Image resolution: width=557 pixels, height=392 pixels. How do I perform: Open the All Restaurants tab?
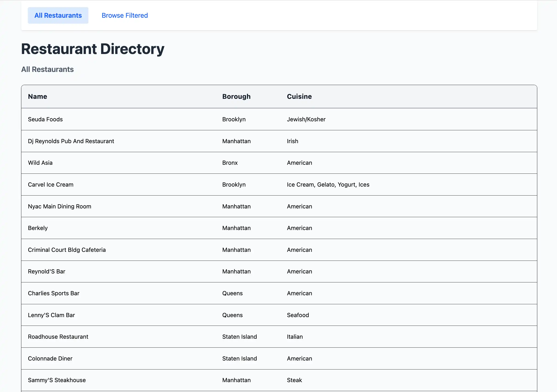(x=58, y=15)
